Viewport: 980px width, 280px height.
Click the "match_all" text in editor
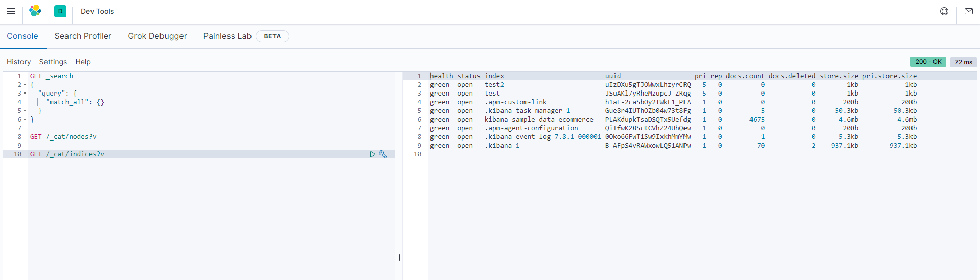coord(67,102)
